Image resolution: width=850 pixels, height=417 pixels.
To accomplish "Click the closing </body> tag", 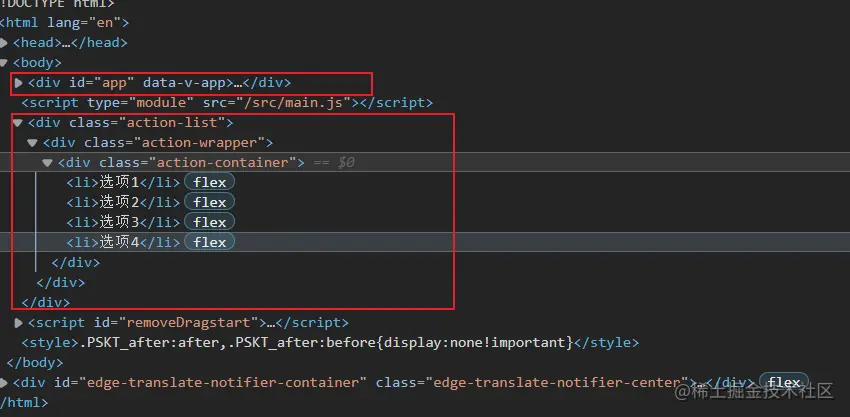I will [35, 363].
